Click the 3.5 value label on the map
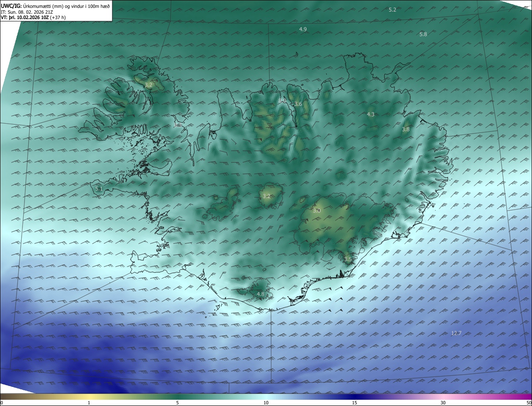 point(348,259)
